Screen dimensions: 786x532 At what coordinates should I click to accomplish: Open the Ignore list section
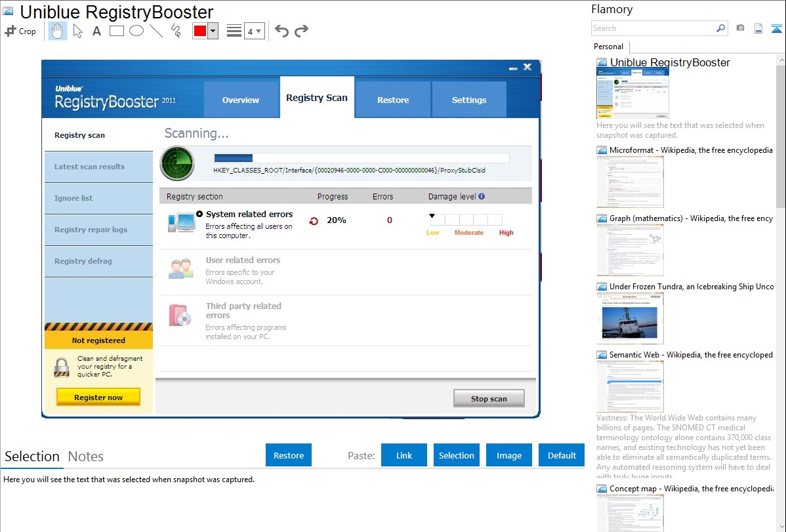tap(99, 198)
